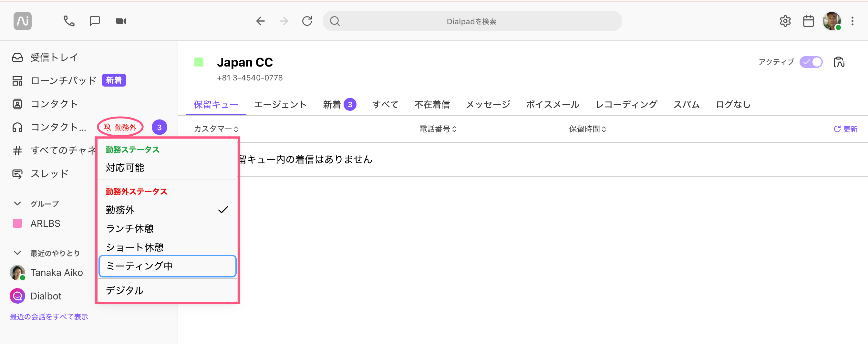The height and width of the screenshot is (344, 868).
Task: Switch to メッセージ tab
Action: [488, 105]
